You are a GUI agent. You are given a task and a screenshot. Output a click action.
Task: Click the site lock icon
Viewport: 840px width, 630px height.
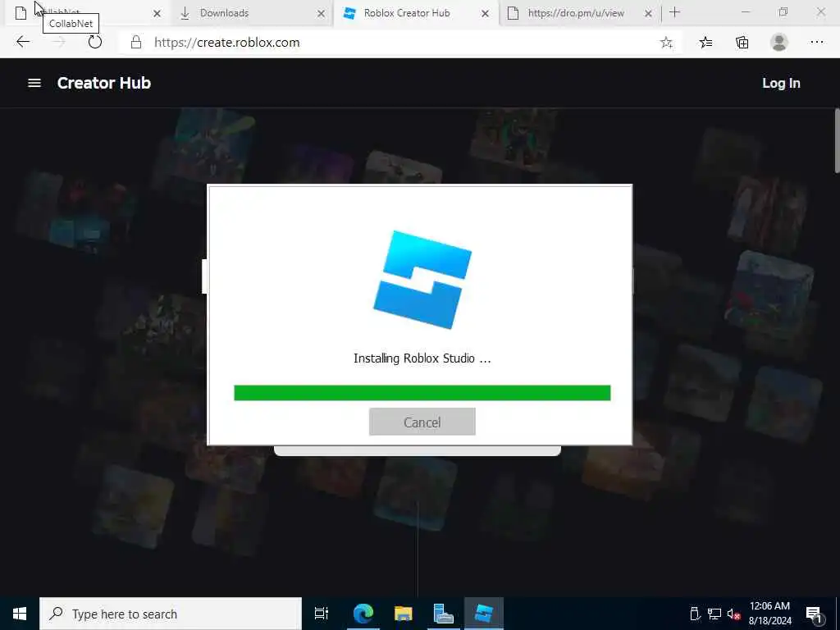tap(136, 43)
